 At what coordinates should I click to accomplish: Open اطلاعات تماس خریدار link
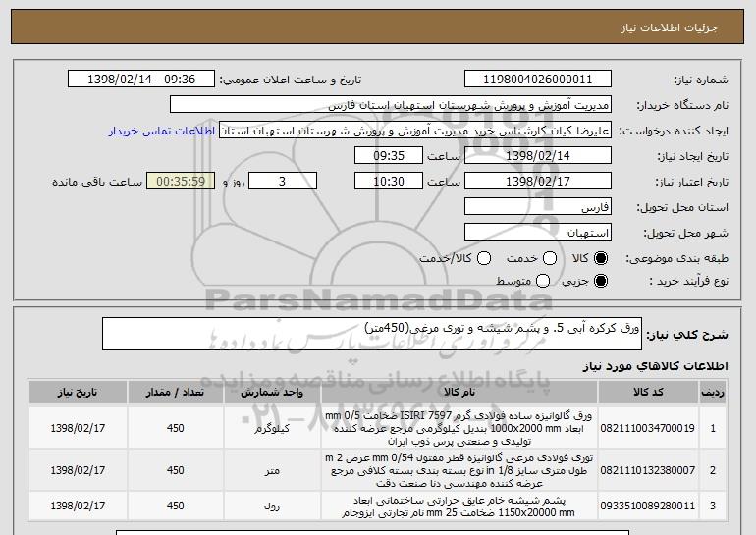point(162,131)
